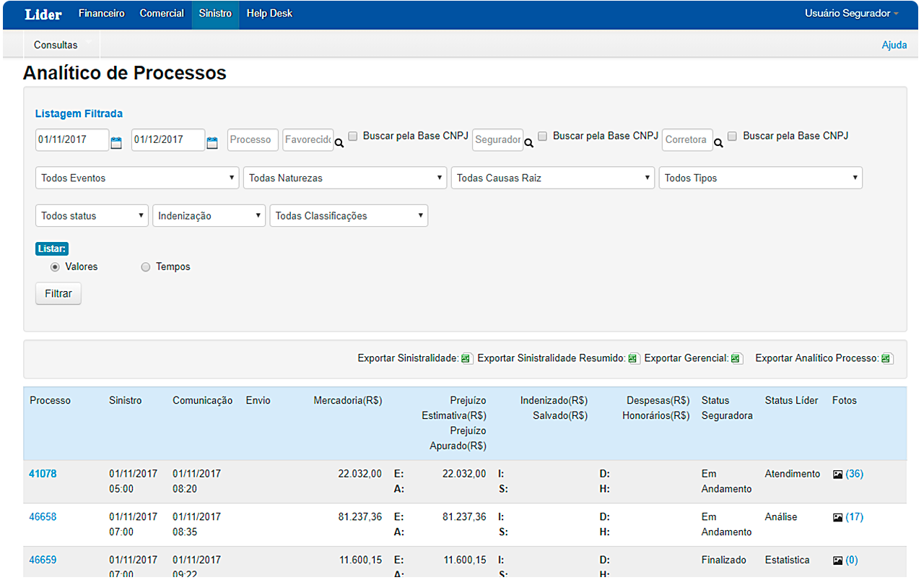The image size is (924, 580).
Task: Check Buscar pela Base CNPJ after Segurador
Action: click(543, 136)
